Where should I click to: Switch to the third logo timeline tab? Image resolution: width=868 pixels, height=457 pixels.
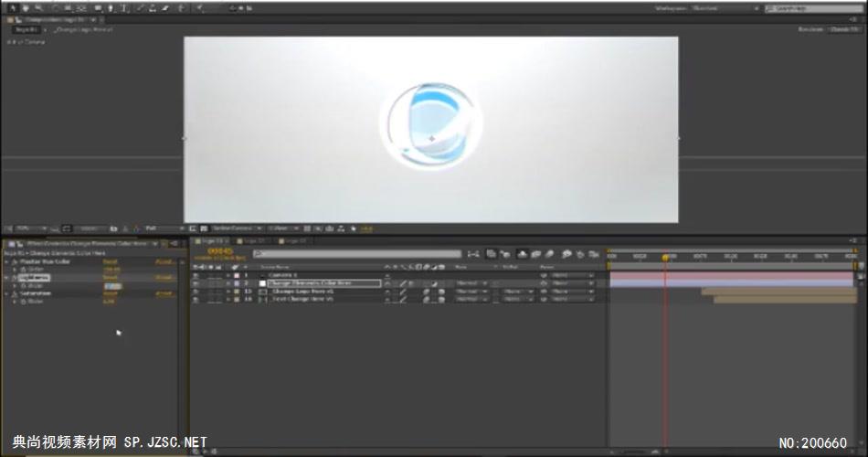[x=294, y=241]
